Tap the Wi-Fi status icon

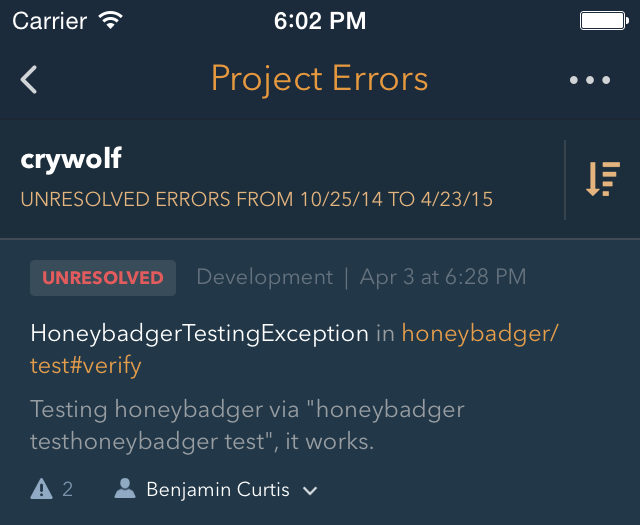click(x=111, y=20)
